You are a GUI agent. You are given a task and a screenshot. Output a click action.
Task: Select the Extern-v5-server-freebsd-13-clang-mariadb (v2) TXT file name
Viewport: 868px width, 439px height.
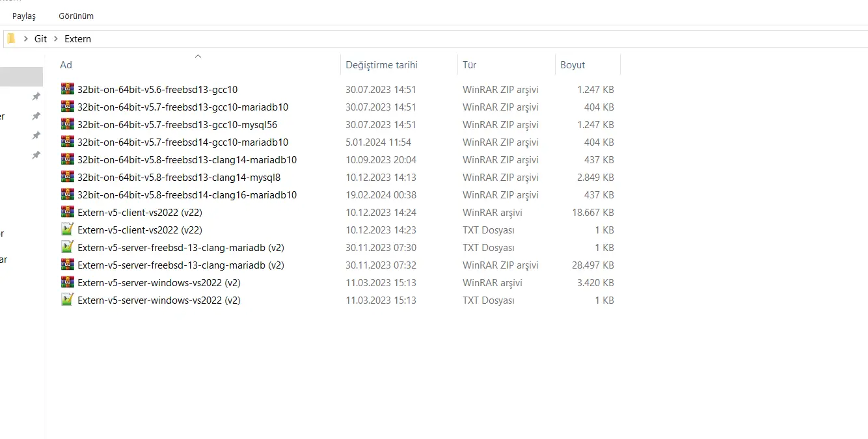pos(181,248)
